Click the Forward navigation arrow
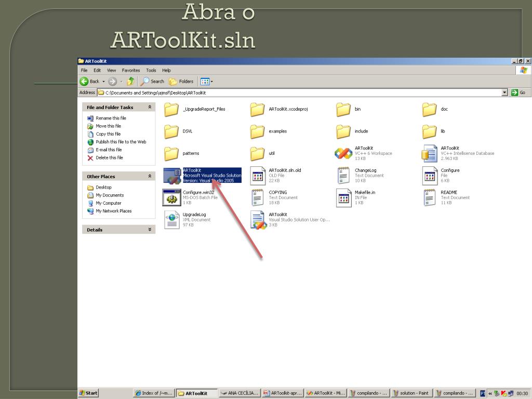Screen dimensions: 532x399 (x=112, y=82)
